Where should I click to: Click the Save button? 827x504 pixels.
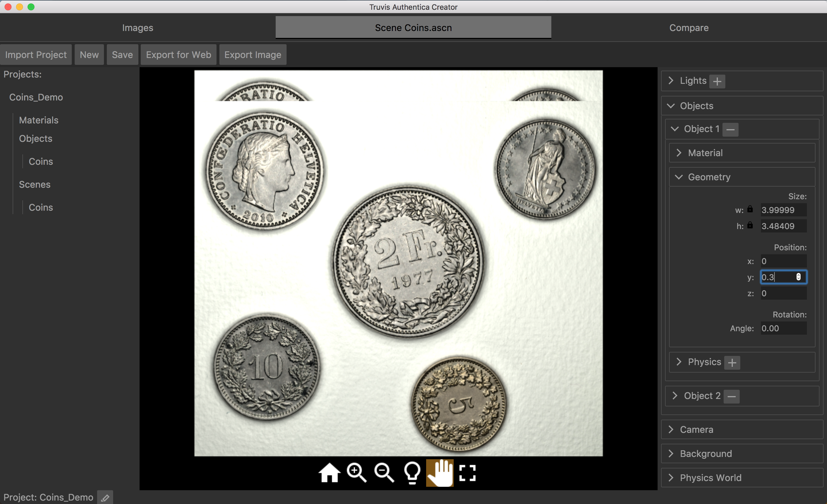(122, 55)
